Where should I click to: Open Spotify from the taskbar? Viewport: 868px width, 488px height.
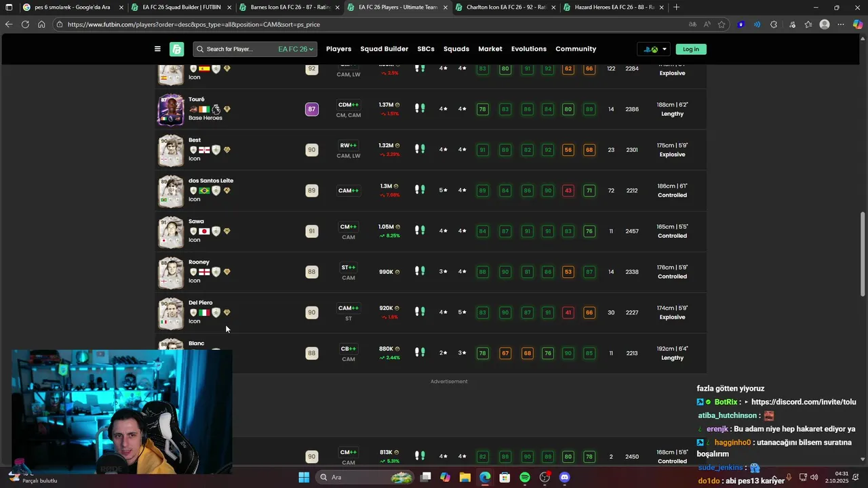pyautogui.click(x=525, y=477)
